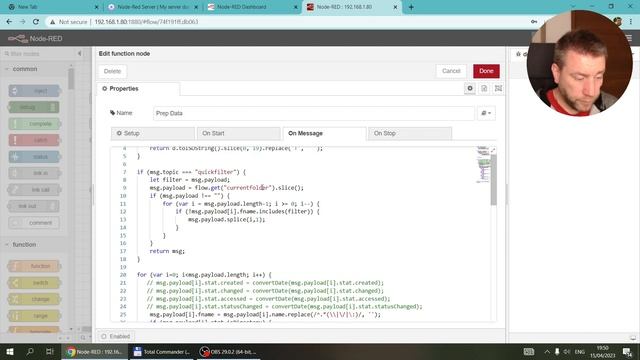Collapse the palette with the arrow toggle
The height and width of the screenshot is (360, 640).
[80, 53]
